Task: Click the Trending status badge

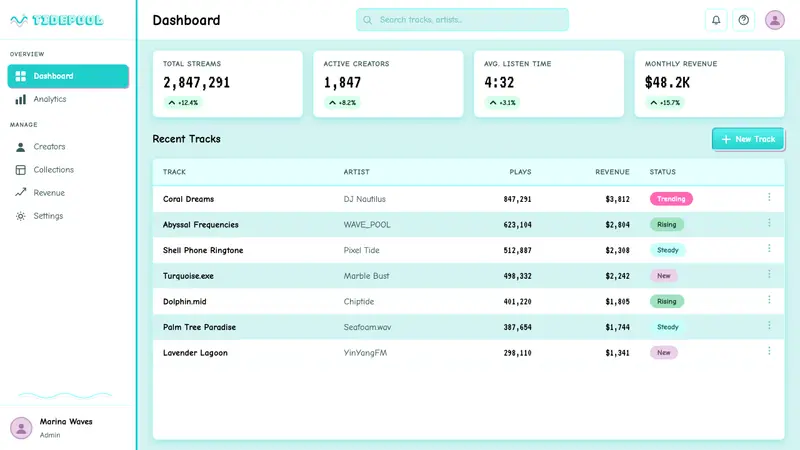Action: (x=671, y=199)
